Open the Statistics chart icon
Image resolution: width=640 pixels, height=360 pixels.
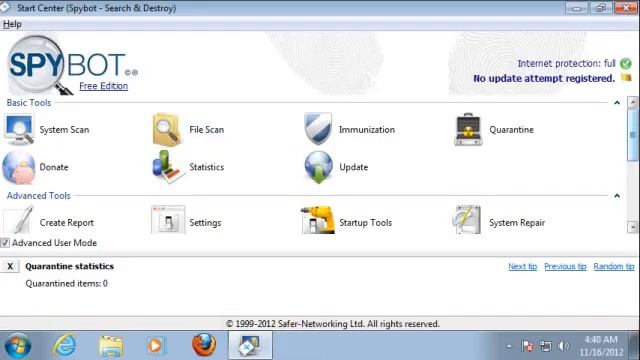click(168, 167)
